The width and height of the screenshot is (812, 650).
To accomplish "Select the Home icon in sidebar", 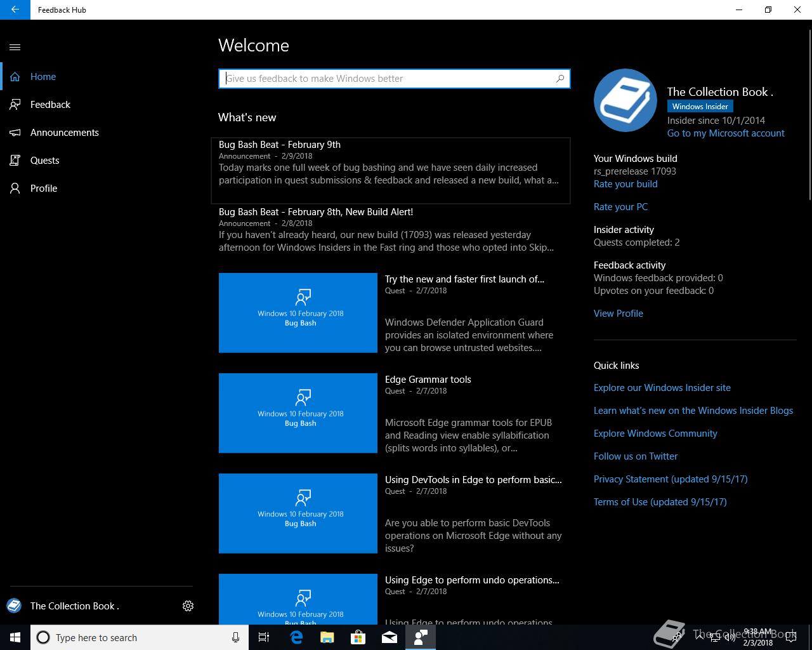I will pos(15,77).
